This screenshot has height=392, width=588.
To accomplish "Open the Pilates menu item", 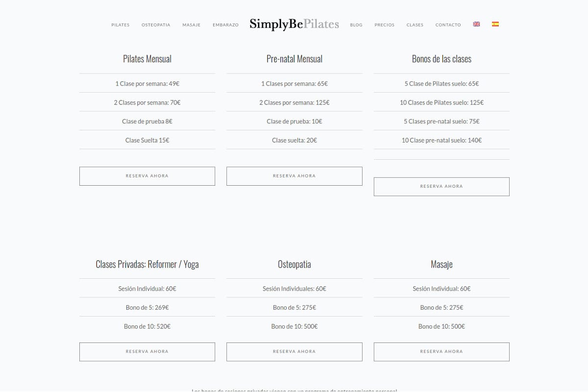I will (121, 25).
